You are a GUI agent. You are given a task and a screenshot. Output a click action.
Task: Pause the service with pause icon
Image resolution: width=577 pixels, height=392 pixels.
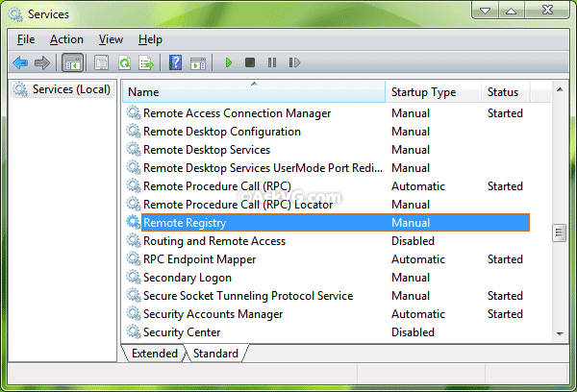(x=272, y=62)
